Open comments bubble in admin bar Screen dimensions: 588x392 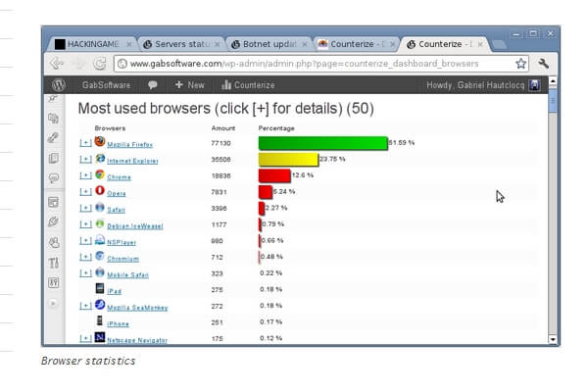coord(152,85)
